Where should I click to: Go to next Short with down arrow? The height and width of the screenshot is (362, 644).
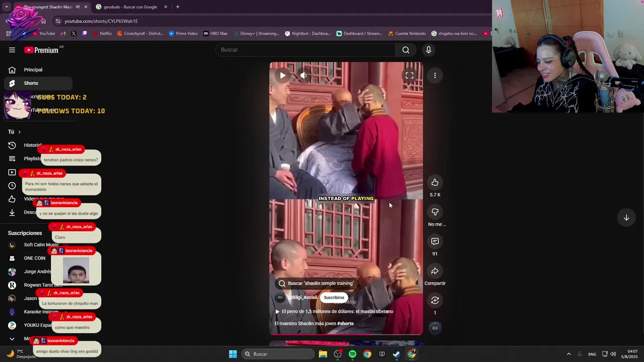point(626,218)
